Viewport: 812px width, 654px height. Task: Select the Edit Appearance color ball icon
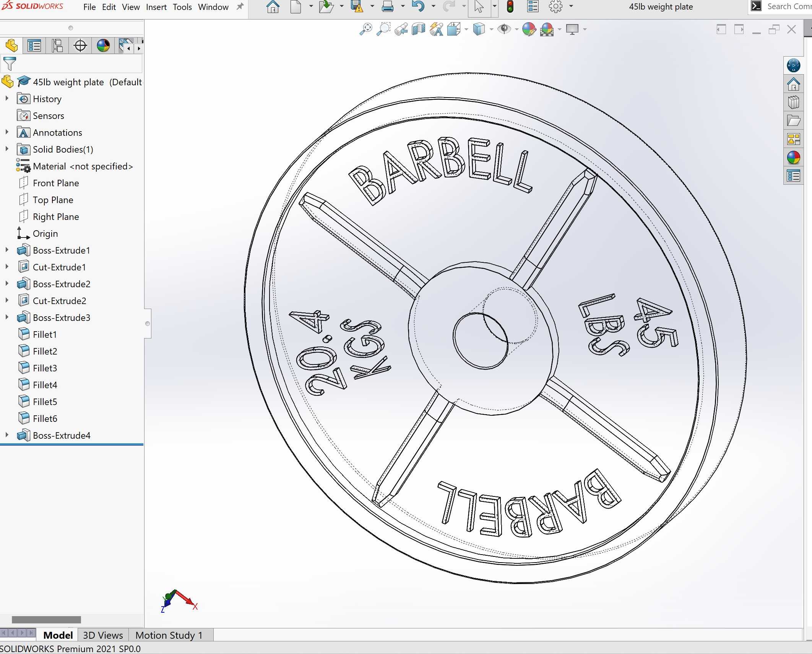tap(529, 29)
